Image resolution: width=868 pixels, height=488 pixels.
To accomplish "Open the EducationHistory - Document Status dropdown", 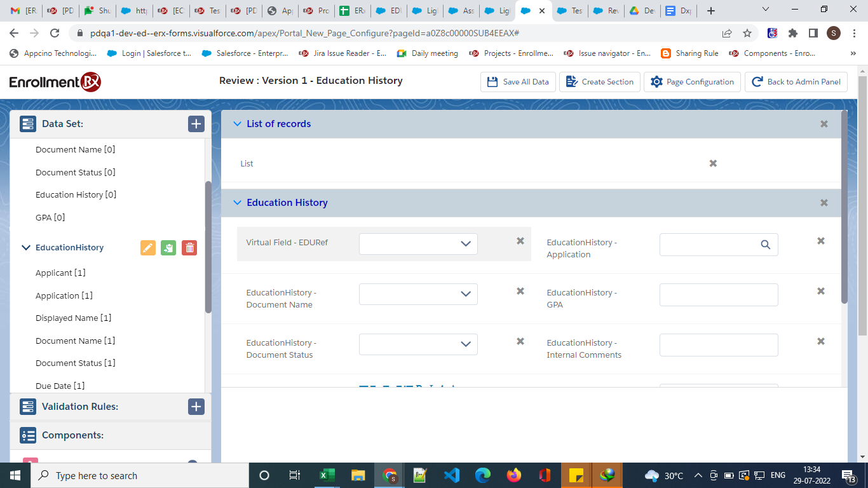I will coord(418,344).
